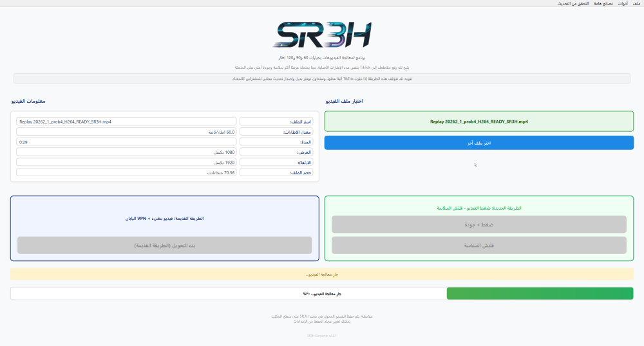
Task: Click the width field showing 1080
Action: tap(126, 152)
